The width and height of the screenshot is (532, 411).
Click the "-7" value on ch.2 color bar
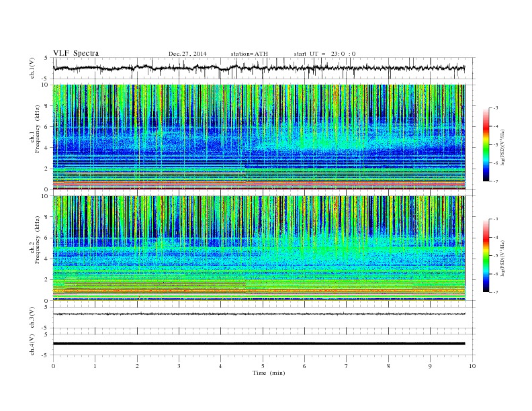495,292
